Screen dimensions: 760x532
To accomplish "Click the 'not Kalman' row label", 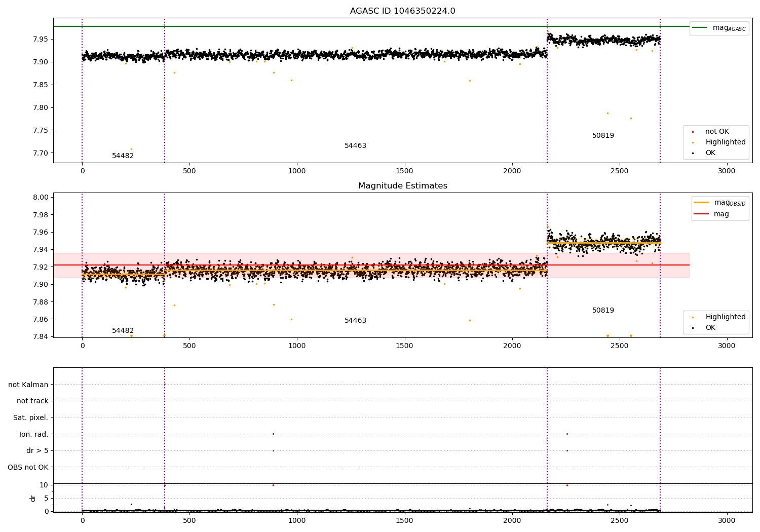I will 28,385.
